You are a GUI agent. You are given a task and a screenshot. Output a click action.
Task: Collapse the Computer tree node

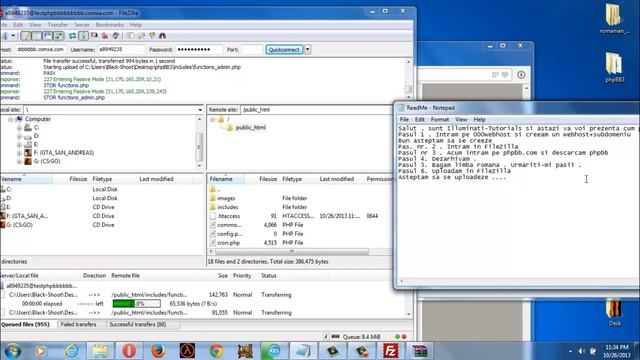point(11,119)
